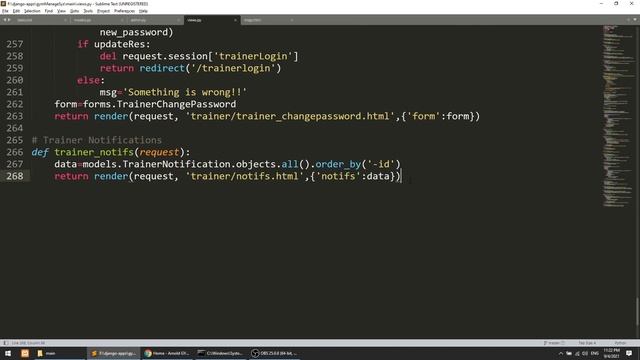The width and height of the screenshot is (640, 360).
Task: Click the '# Trainer Notifications' comment
Action: 97,140
